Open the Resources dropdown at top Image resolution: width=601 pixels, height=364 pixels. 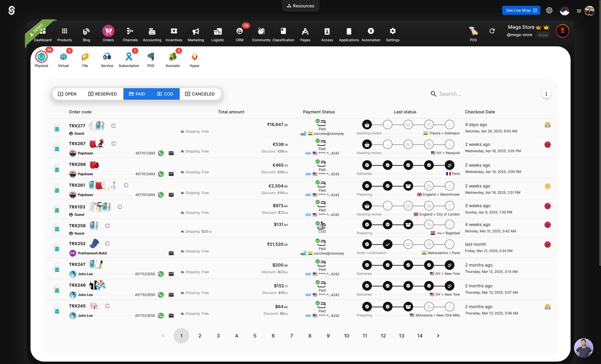pos(300,6)
